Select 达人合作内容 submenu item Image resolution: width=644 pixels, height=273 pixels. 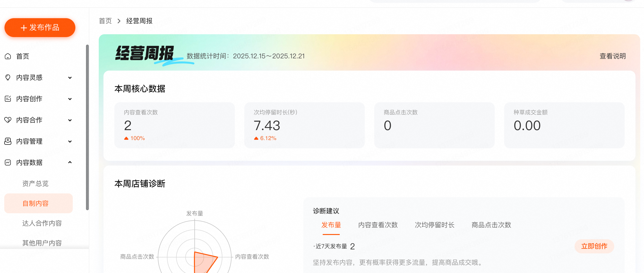42,223
